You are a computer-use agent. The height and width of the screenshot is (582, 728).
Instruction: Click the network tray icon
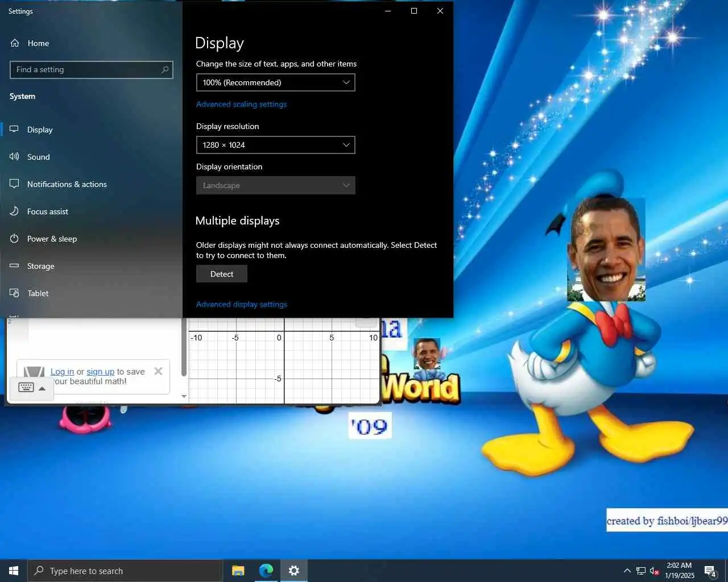pos(641,571)
